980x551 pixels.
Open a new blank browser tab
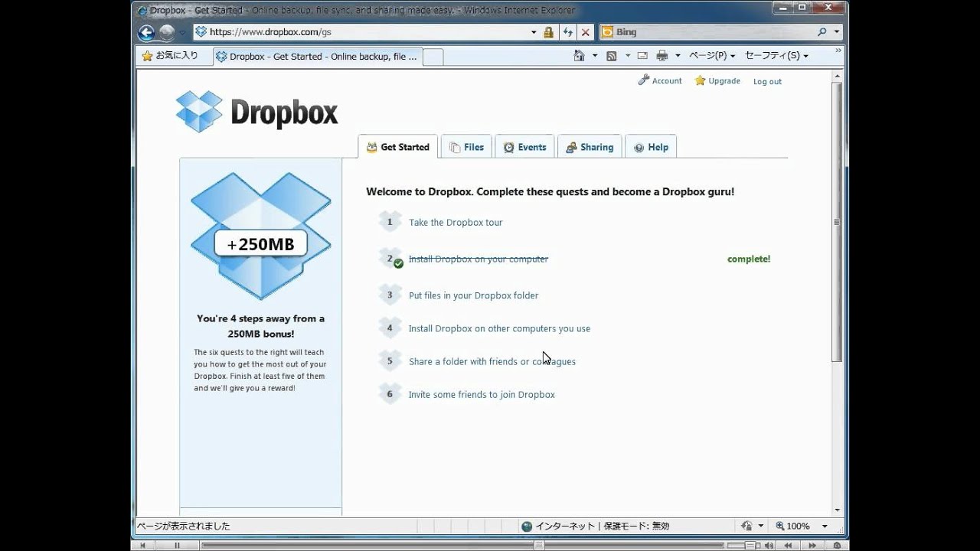click(433, 57)
